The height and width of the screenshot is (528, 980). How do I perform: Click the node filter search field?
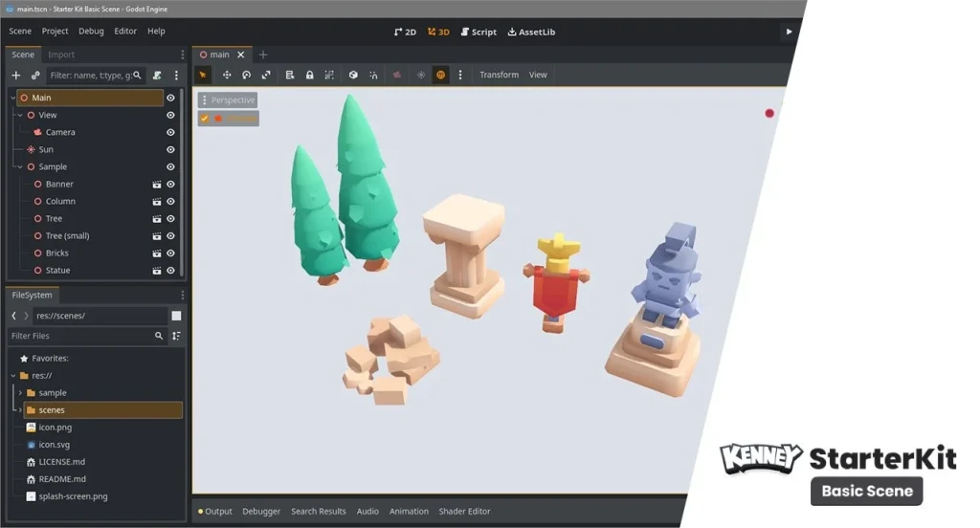(95, 76)
